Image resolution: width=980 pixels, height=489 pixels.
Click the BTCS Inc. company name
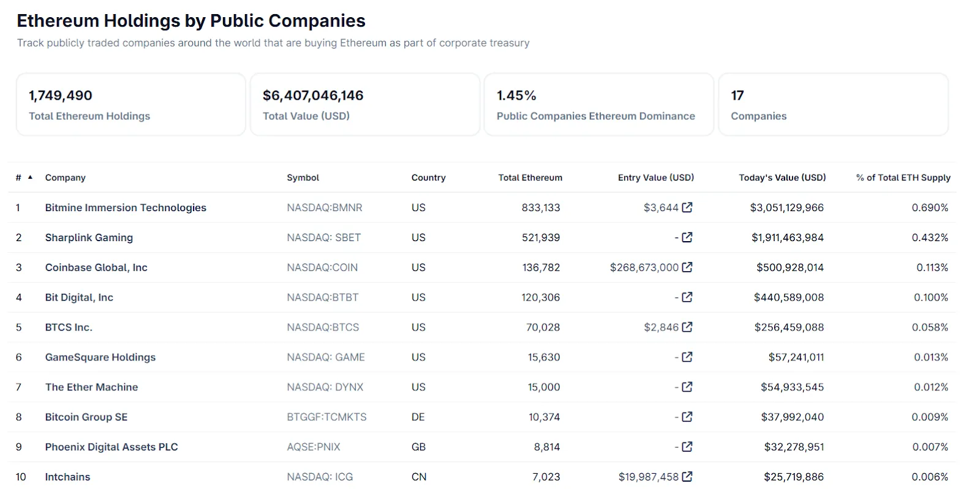[x=69, y=327]
